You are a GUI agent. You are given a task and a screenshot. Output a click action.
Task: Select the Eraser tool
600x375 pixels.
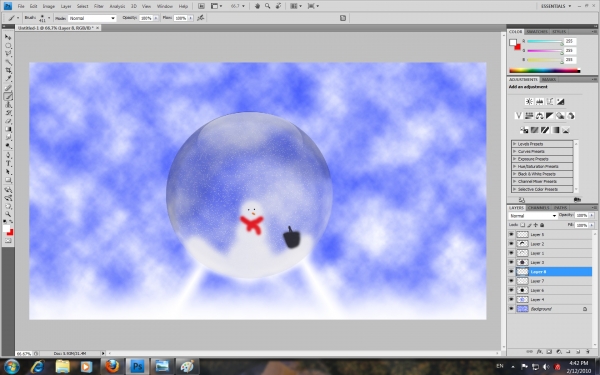click(8, 121)
